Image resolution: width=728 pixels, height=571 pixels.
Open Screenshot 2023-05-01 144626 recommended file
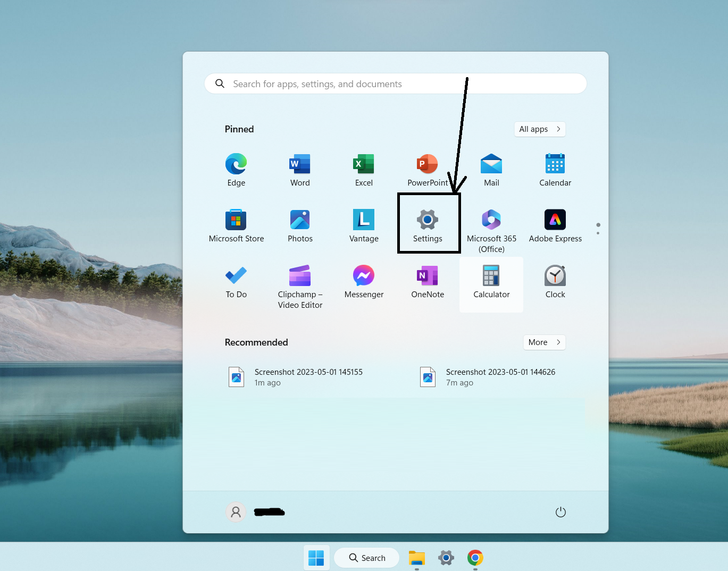pyautogui.click(x=500, y=377)
